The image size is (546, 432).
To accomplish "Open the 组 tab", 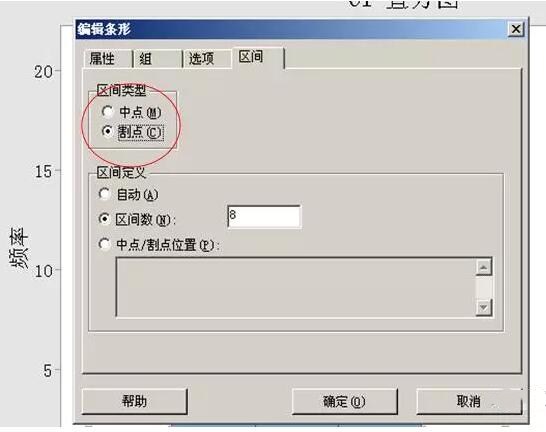I will click(157, 58).
